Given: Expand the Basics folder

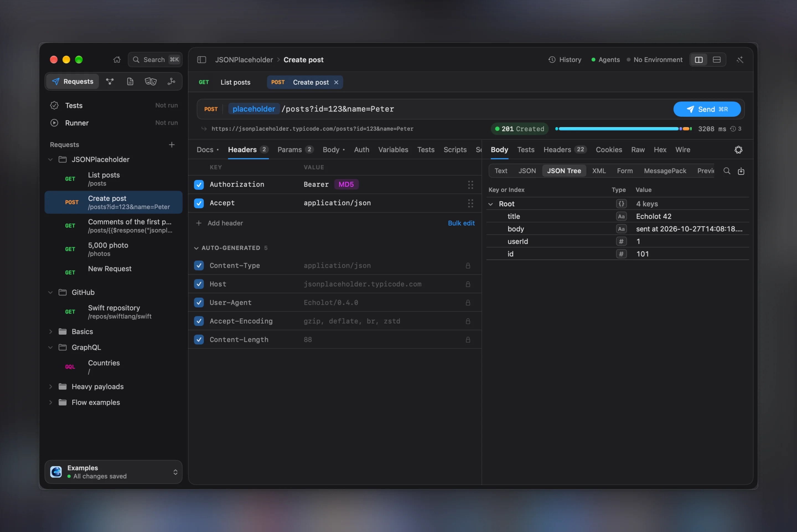Looking at the screenshot, I should point(51,332).
